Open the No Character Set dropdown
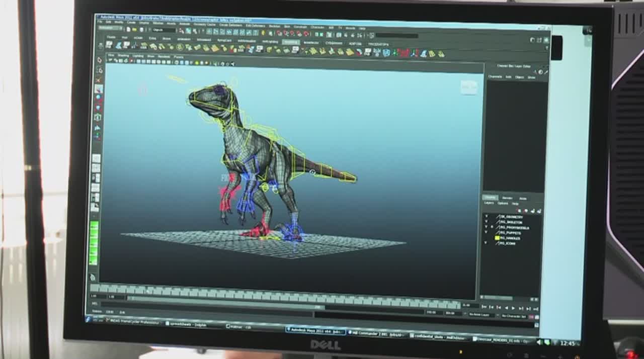Viewport: 644px width, 359px height. [515, 316]
